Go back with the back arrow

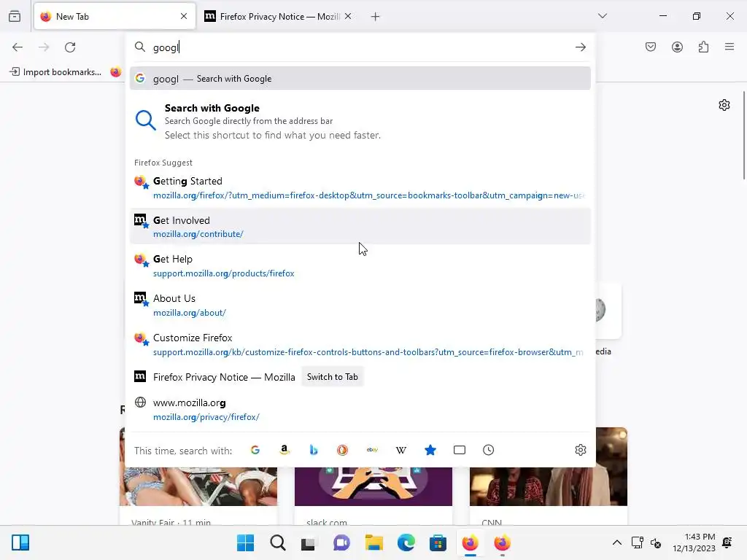[x=18, y=47]
